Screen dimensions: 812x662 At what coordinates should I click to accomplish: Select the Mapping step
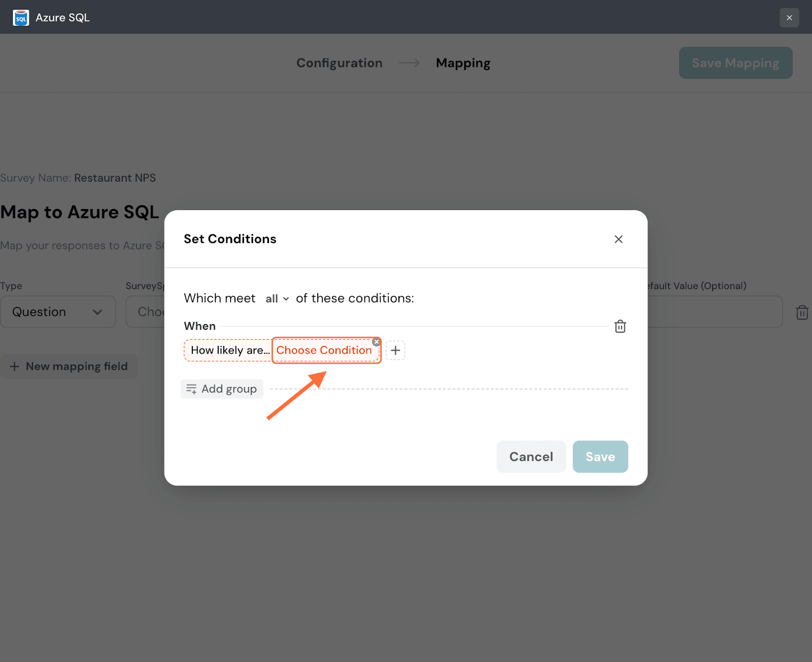(463, 63)
